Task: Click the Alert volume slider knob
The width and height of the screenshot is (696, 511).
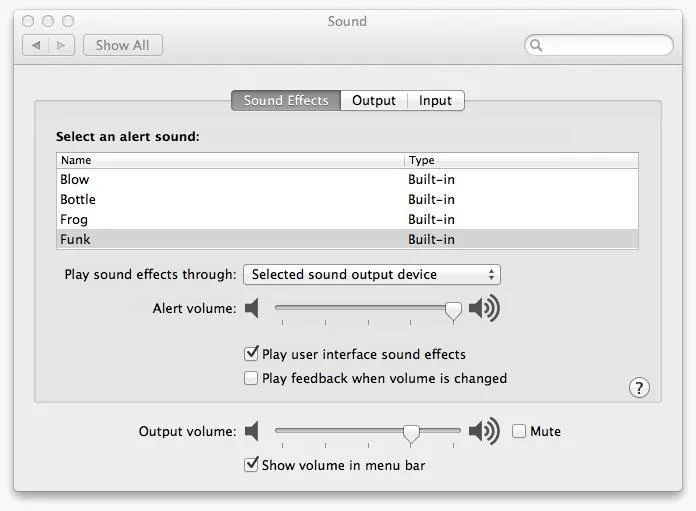Action: pyautogui.click(x=453, y=310)
